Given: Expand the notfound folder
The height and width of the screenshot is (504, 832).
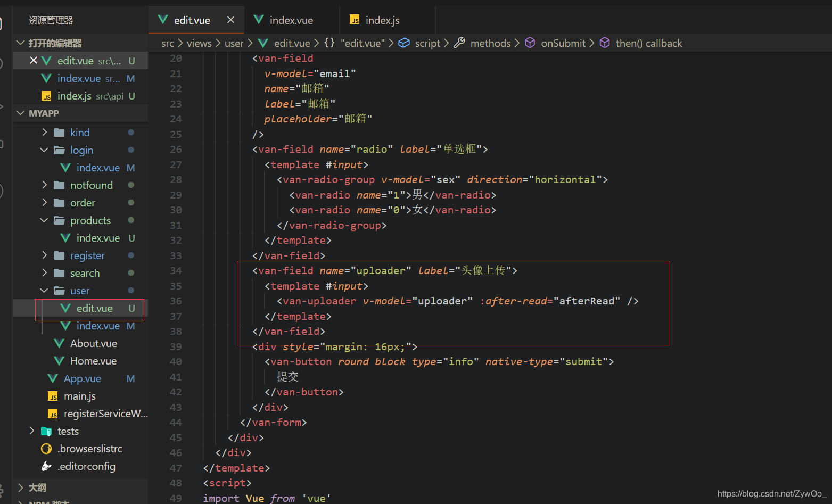Looking at the screenshot, I should (x=45, y=185).
